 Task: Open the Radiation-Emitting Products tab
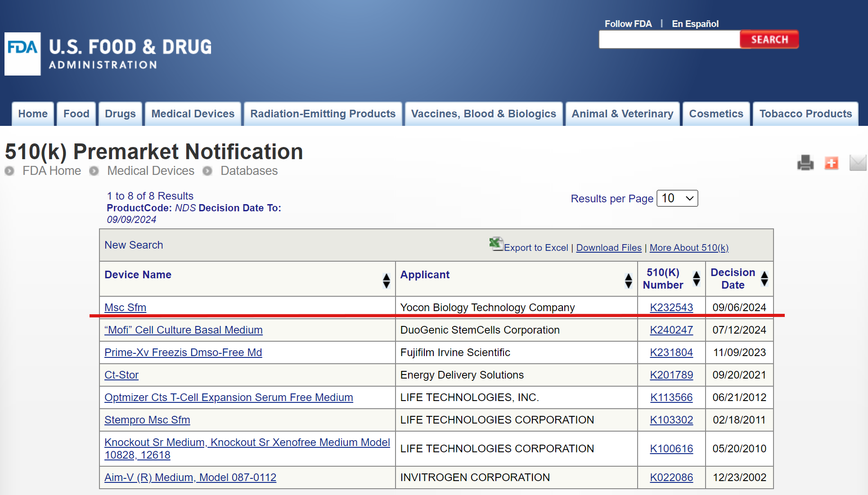323,114
